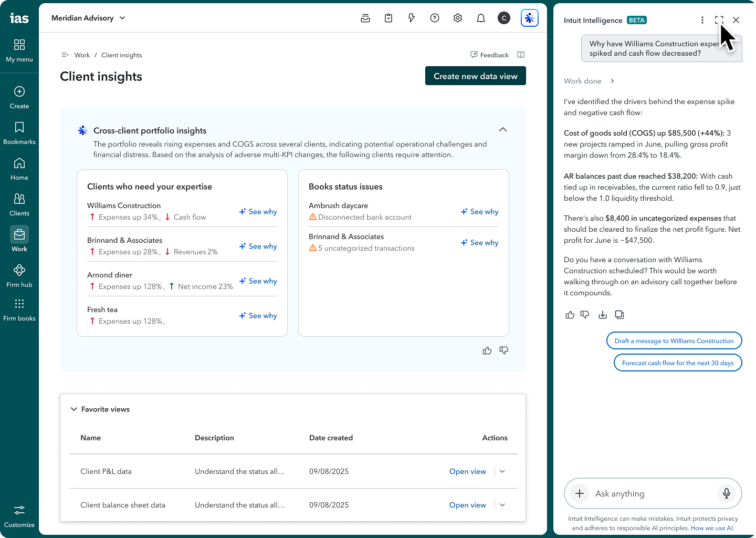Click the Description column header
Screen dimensions: 756x538
click(214, 438)
